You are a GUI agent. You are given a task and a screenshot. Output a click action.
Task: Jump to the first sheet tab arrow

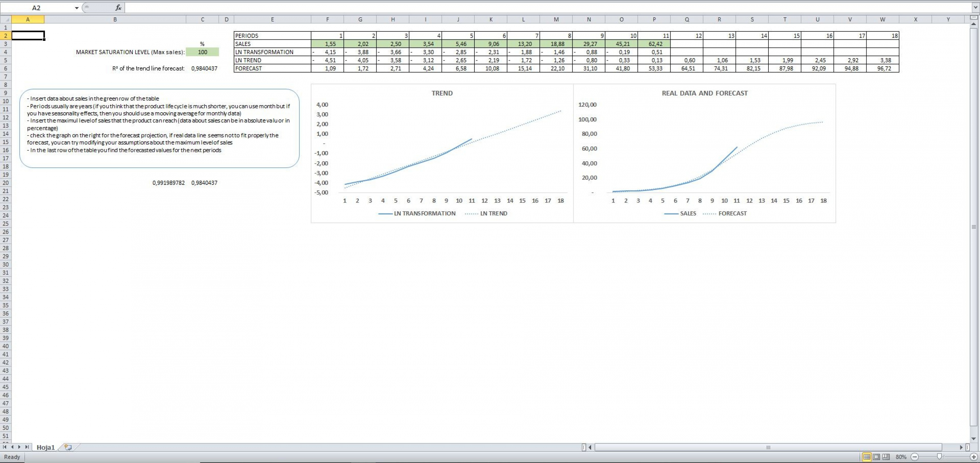click(x=5, y=447)
